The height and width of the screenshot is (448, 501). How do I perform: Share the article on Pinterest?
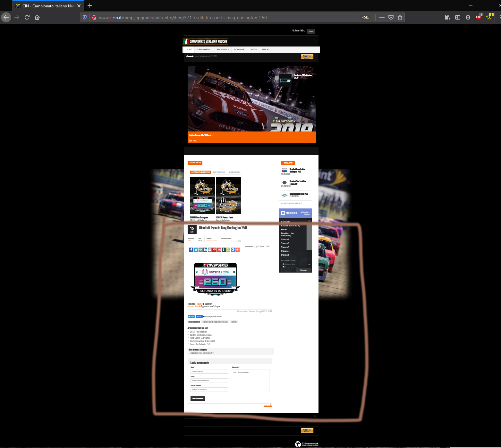215,250
